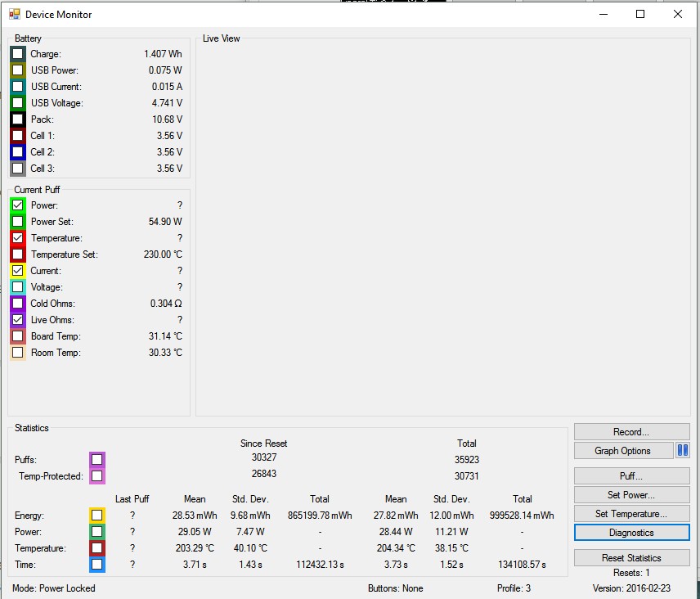Uncheck the red Temperature checkbox
This screenshot has height=599, width=700.
tap(18, 238)
